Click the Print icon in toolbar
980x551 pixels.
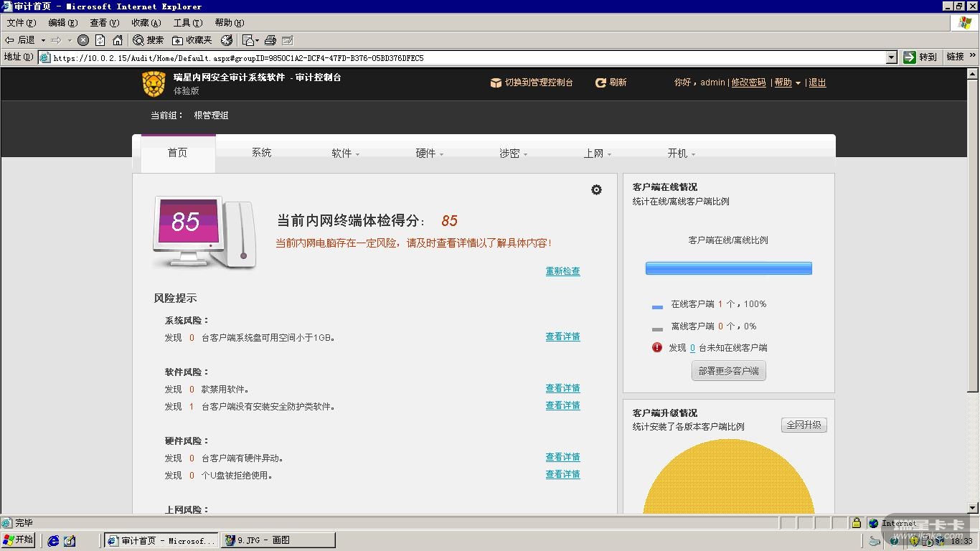point(270,40)
